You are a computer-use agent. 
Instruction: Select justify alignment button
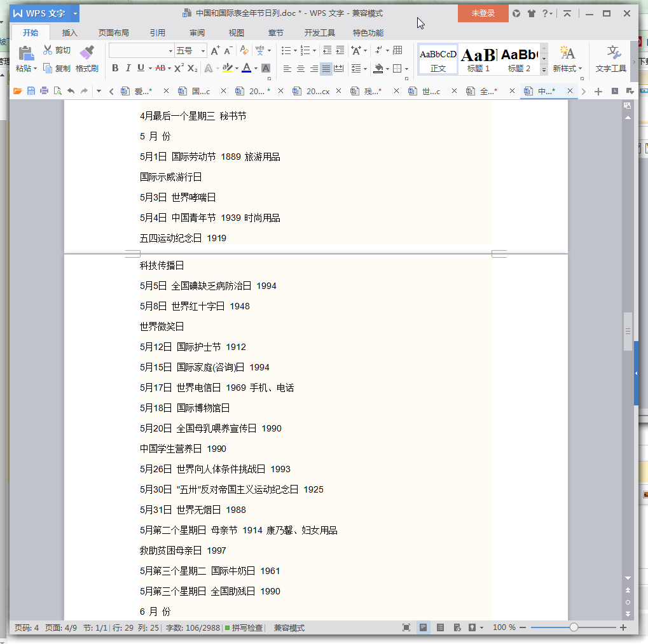point(326,69)
